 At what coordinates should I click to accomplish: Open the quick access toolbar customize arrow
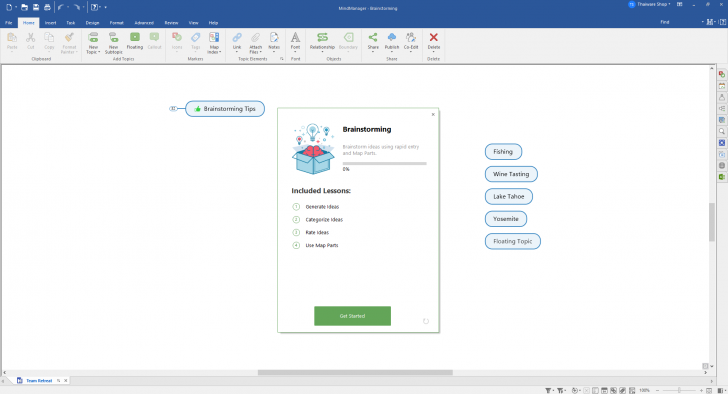point(105,7)
